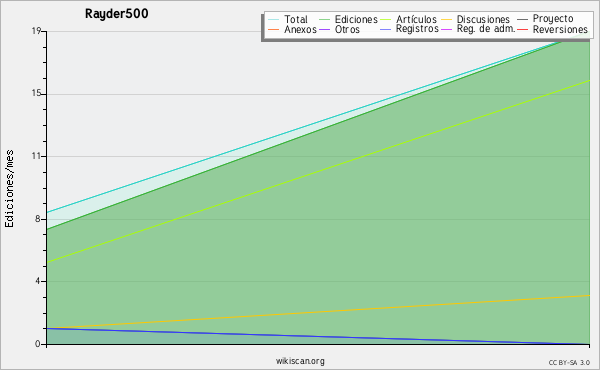Click the y-axis value 8
The height and width of the screenshot is (370, 600).
[38, 218]
